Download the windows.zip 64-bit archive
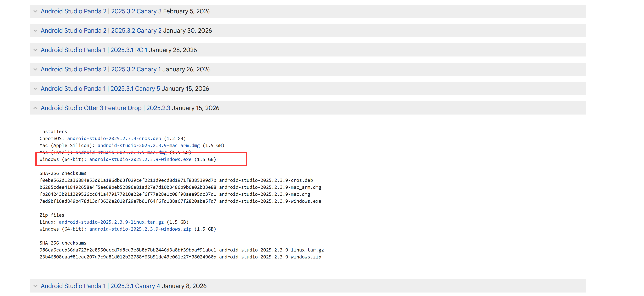Image resolution: width=644 pixels, height=296 pixels. [x=140, y=229]
